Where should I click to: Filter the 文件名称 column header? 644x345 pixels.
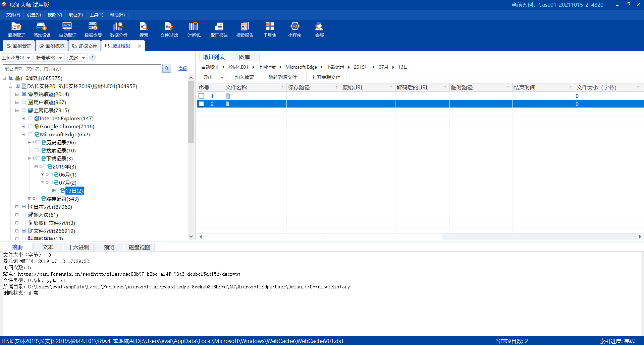[282, 87]
